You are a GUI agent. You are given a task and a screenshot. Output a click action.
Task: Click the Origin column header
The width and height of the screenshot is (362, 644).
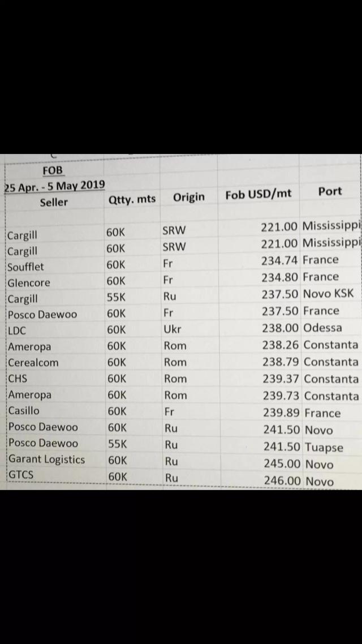pos(189,198)
